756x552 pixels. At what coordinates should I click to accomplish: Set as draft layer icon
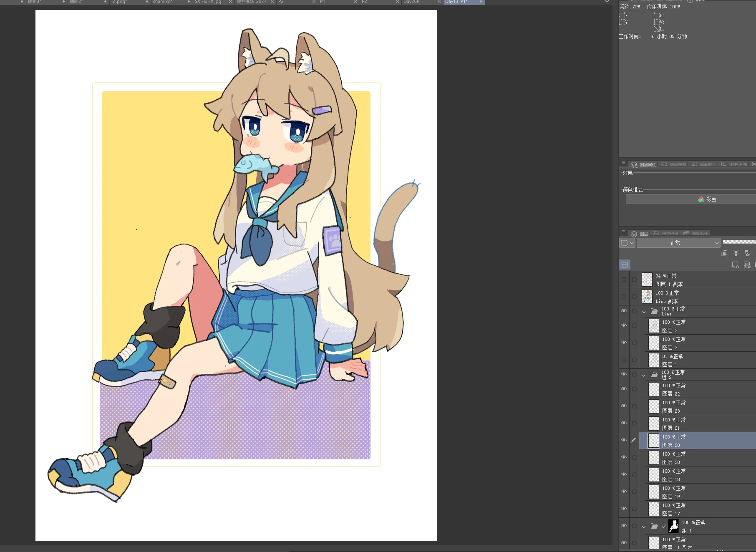tap(747, 253)
